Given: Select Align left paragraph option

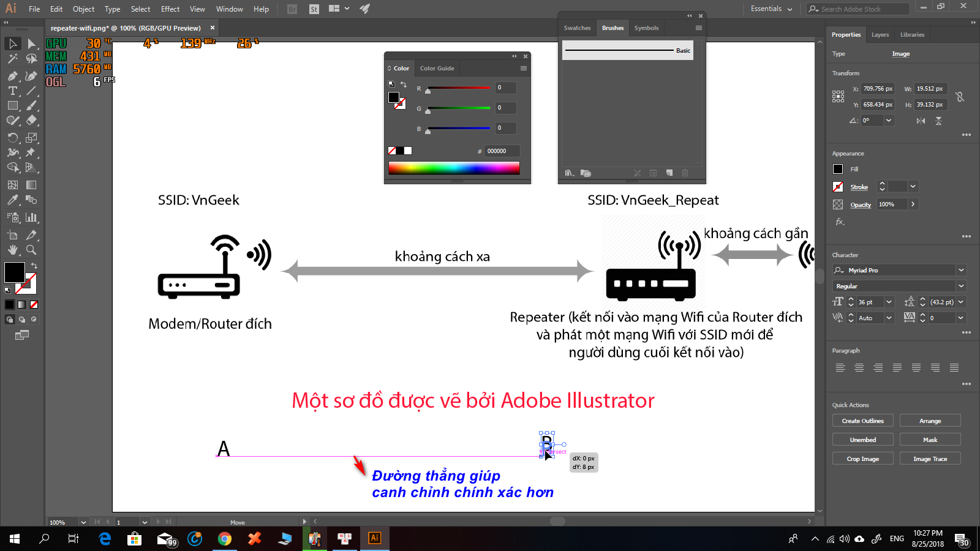Looking at the screenshot, I should pyautogui.click(x=840, y=367).
